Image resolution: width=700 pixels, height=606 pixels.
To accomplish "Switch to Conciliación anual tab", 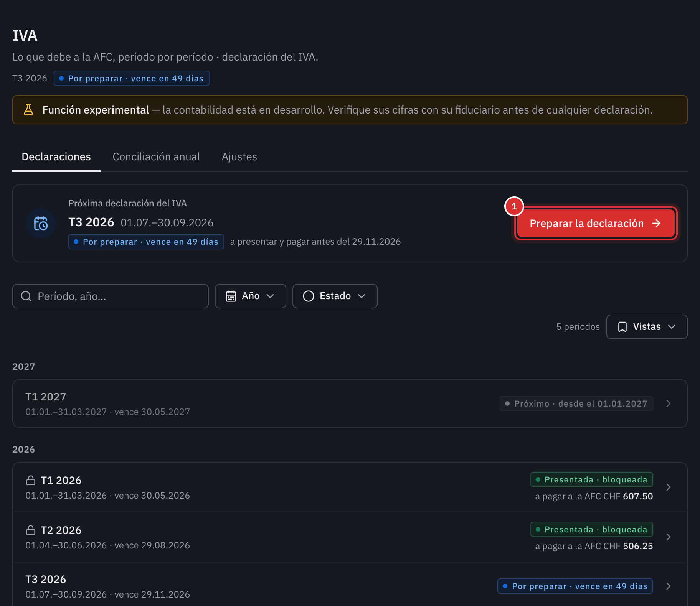I will [x=156, y=157].
